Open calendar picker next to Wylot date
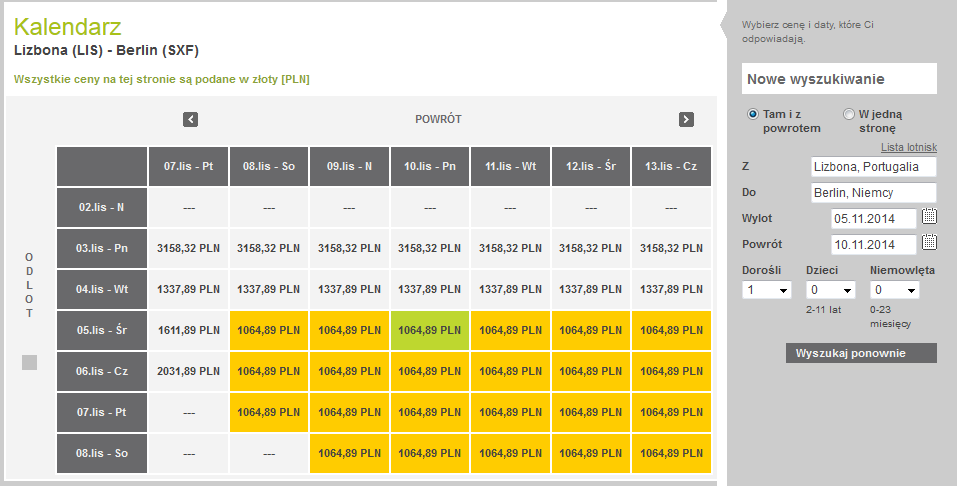 (x=929, y=216)
